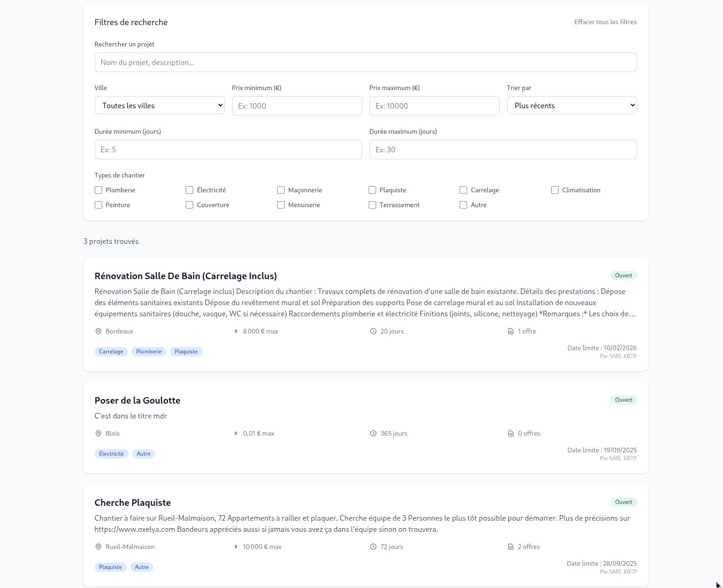Click the location pin icon beside Bordeaux
Image resolution: width=723 pixels, height=588 pixels.
point(98,331)
